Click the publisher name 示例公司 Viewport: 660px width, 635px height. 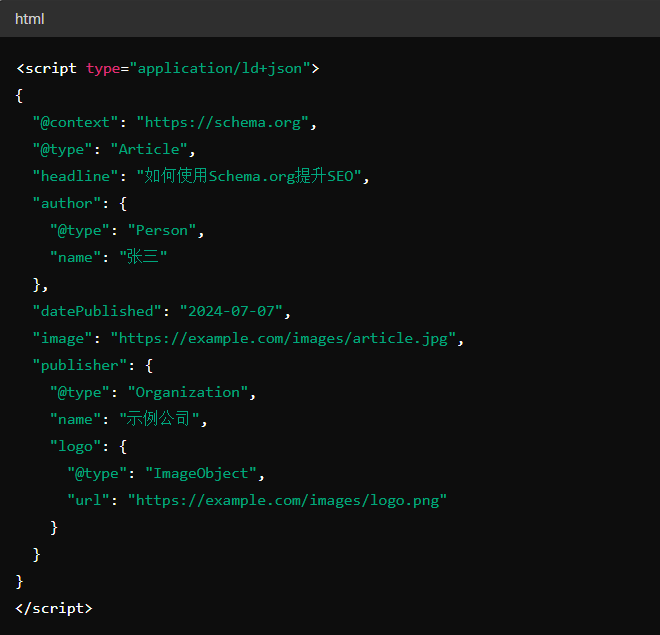click(x=162, y=420)
